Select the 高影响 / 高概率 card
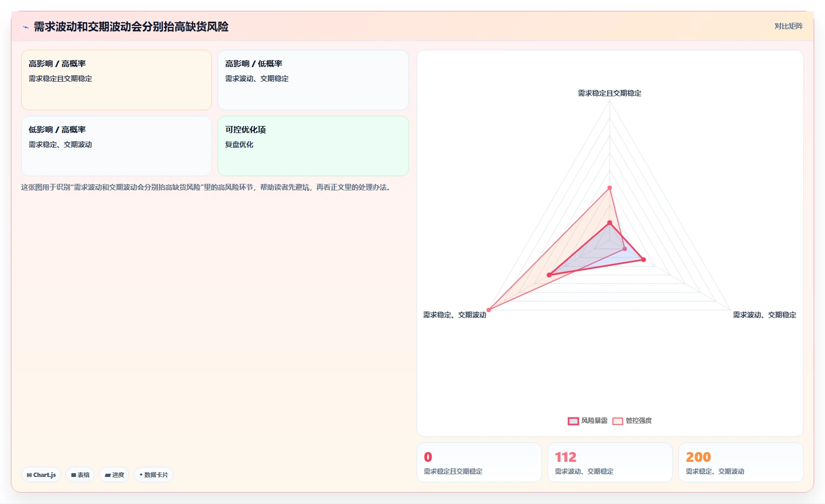825x504 pixels. 116,80
